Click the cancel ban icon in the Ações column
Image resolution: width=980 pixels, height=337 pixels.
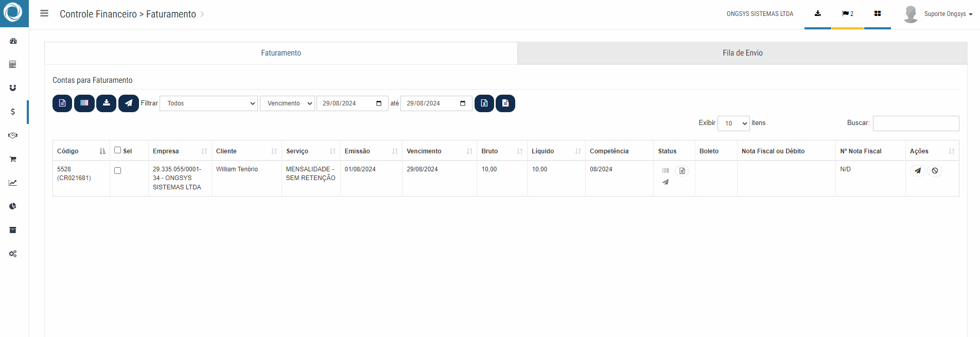pos(935,171)
